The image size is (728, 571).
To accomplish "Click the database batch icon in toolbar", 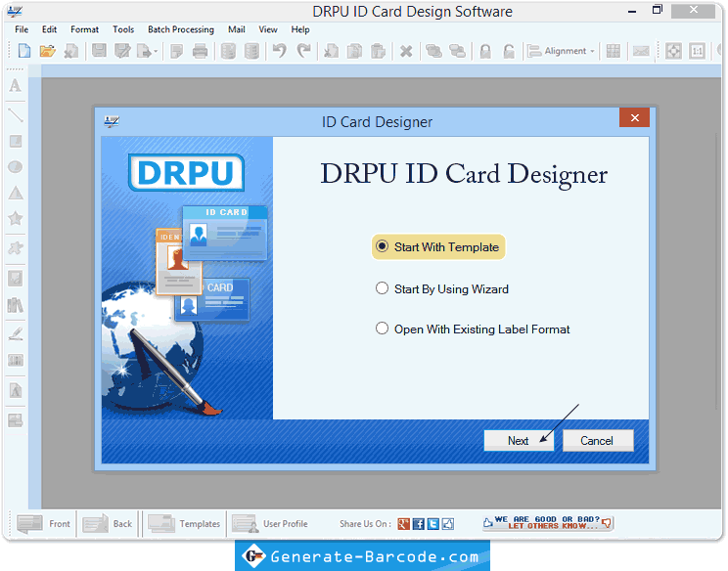I will [228, 51].
